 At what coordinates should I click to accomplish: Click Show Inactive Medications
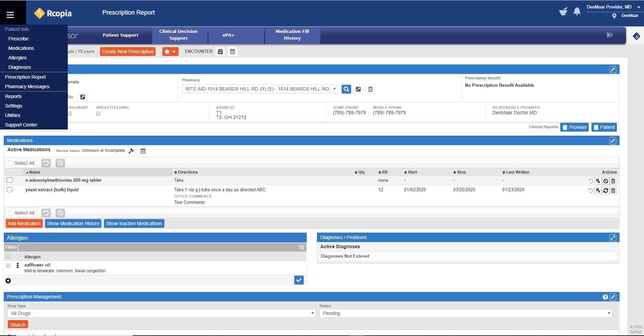coord(134,223)
